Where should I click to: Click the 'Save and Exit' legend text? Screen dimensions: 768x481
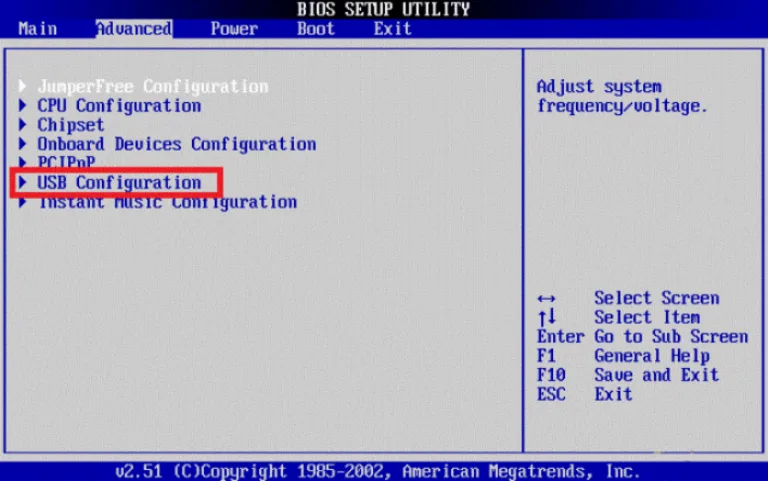[656, 375]
